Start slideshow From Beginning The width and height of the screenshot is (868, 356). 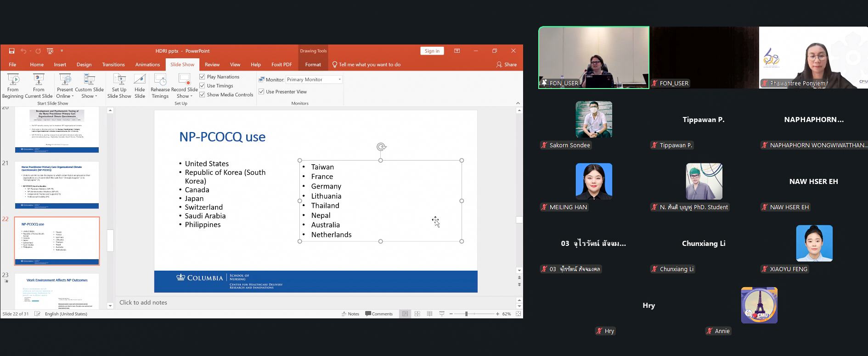tap(13, 85)
